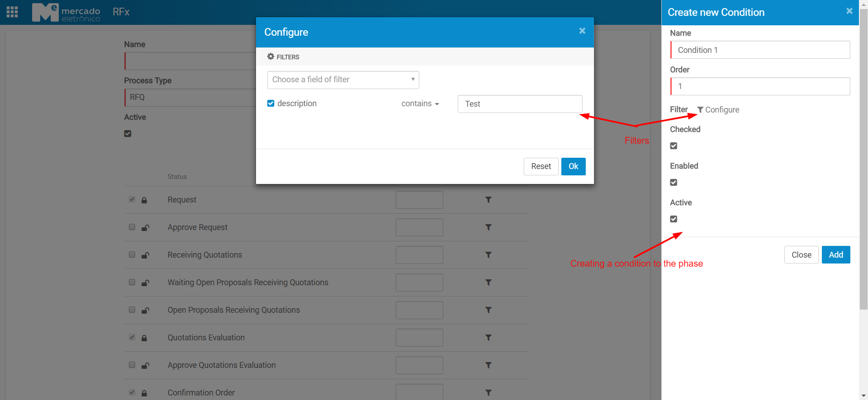Click the input box in Request row

click(419, 200)
